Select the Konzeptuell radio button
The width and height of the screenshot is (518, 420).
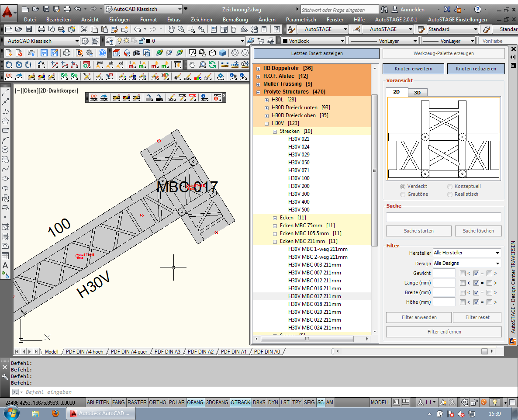click(450, 186)
